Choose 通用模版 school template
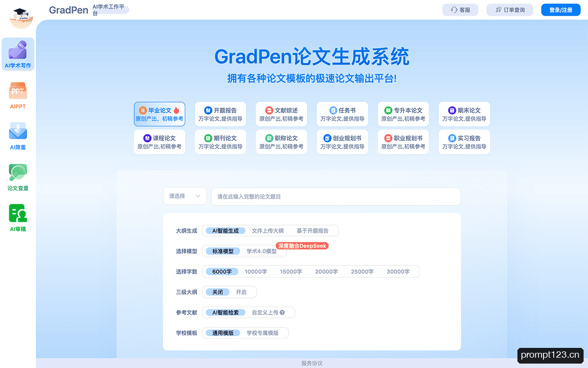 click(x=223, y=333)
